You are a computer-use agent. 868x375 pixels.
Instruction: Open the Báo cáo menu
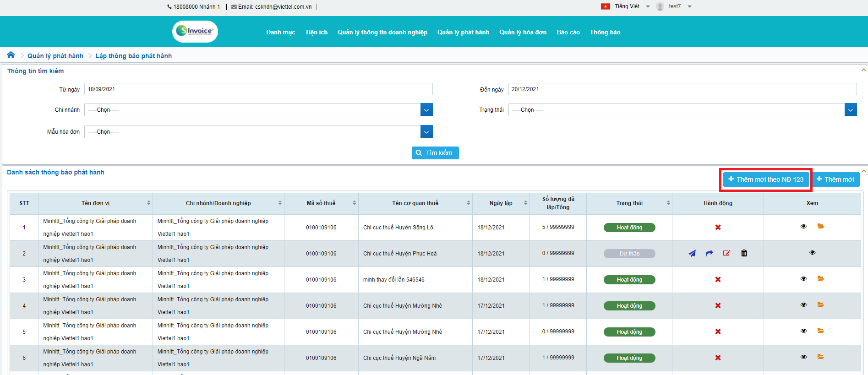pos(568,32)
